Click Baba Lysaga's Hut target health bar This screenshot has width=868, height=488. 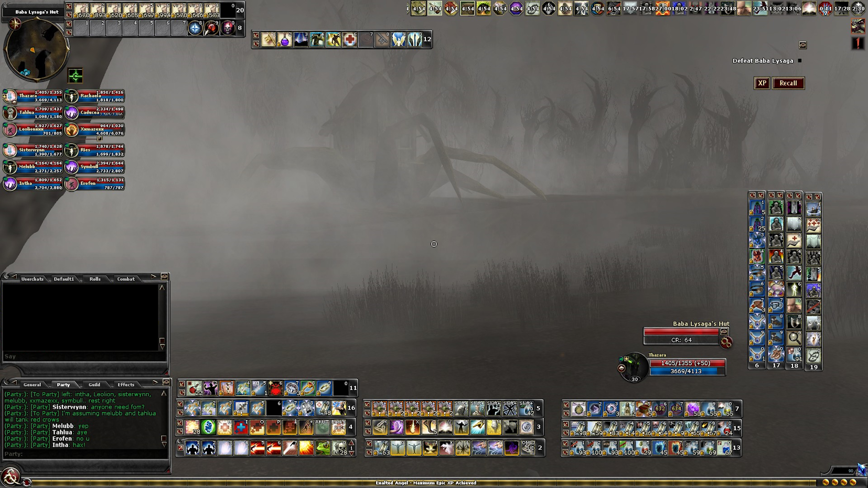point(681,332)
